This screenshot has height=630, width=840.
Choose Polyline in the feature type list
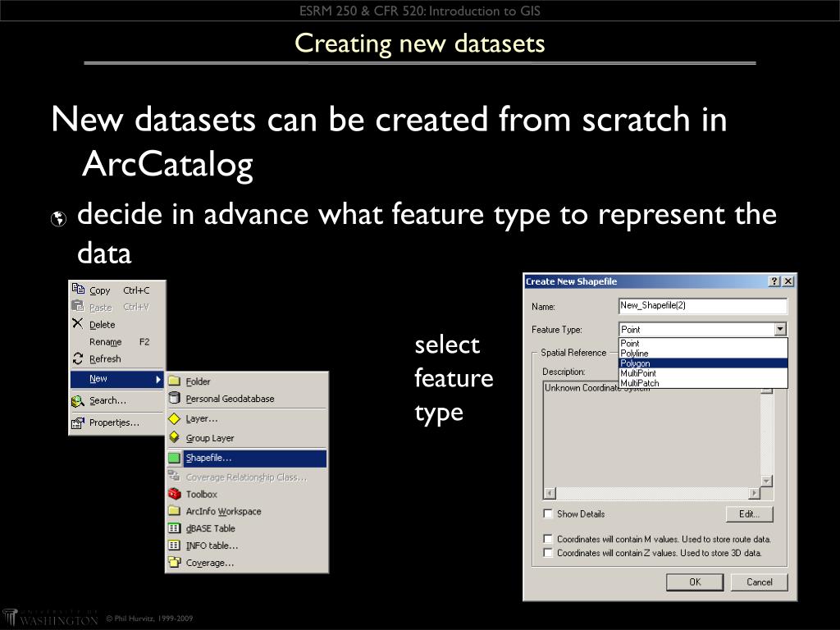click(x=703, y=353)
